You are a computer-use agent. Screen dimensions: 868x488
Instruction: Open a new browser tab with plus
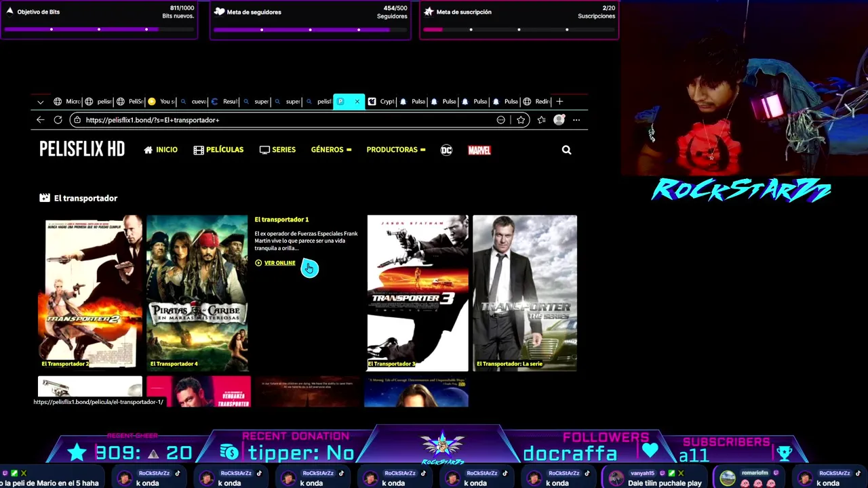559,102
